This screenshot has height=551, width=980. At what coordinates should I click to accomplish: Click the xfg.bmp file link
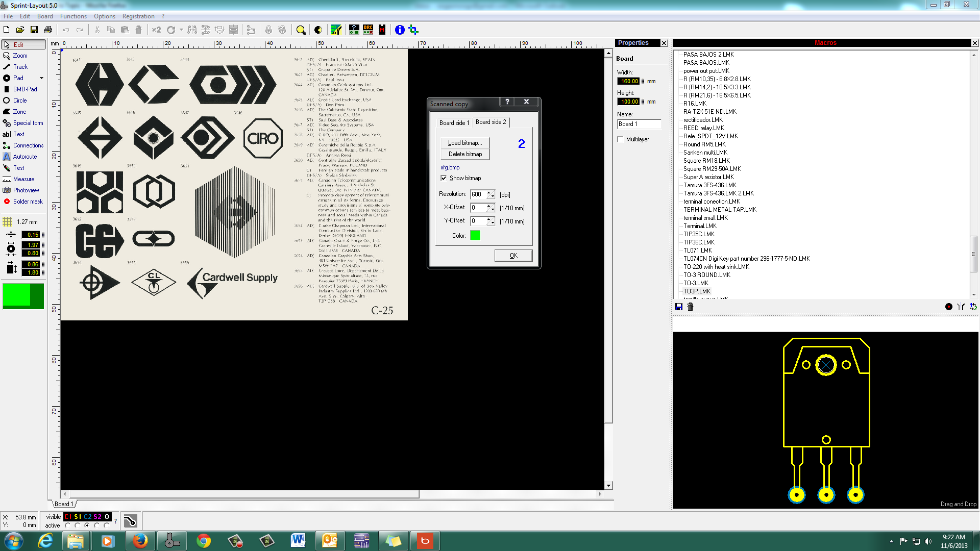click(450, 167)
